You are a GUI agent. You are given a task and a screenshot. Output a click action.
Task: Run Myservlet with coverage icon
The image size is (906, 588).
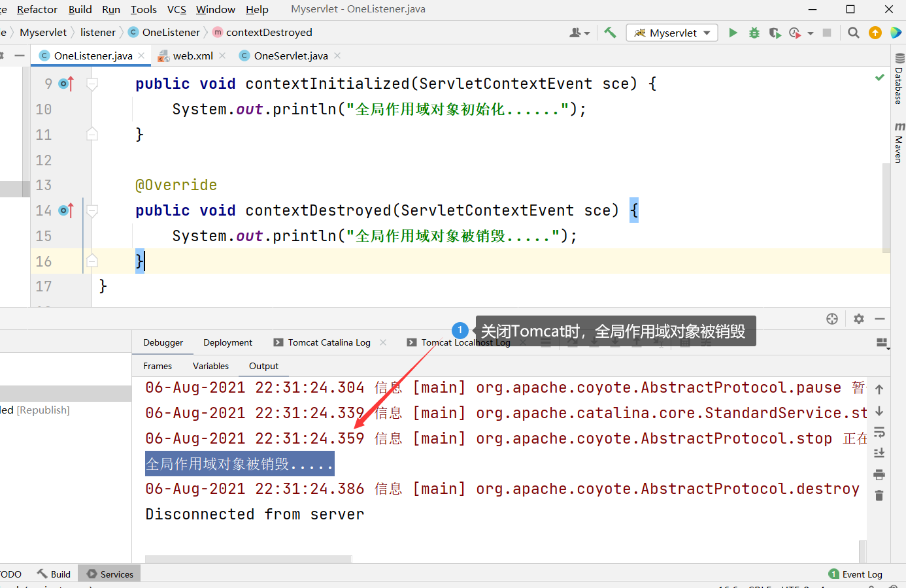click(x=775, y=32)
